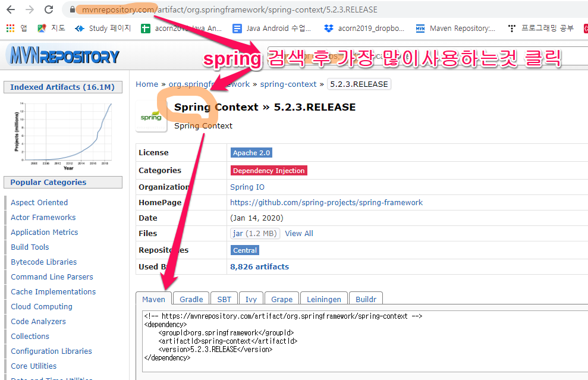Open the 8,826 artifacts link
This screenshot has height=380, width=588.
click(x=259, y=266)
